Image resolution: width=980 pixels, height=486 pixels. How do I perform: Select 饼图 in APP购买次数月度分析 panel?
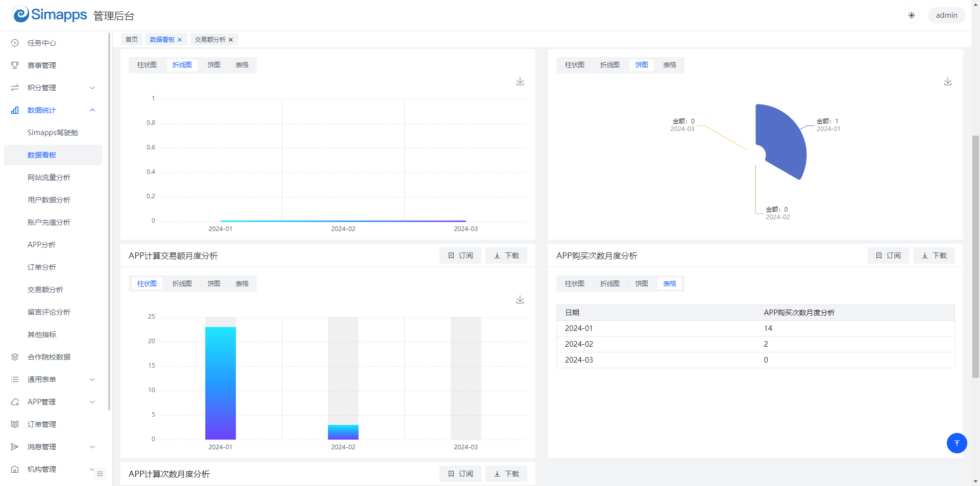pyautogui.click(x=642, y=284)
